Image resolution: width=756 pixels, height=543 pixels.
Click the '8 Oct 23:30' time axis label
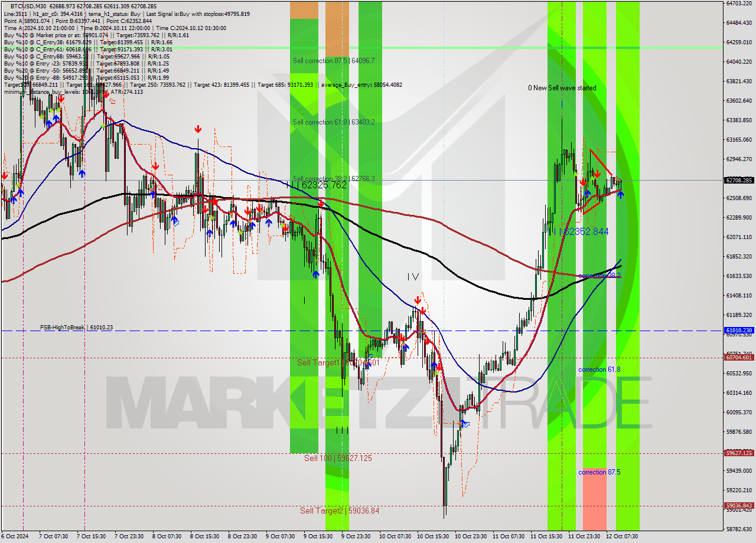pyautogui.click(x=242, y=537)
